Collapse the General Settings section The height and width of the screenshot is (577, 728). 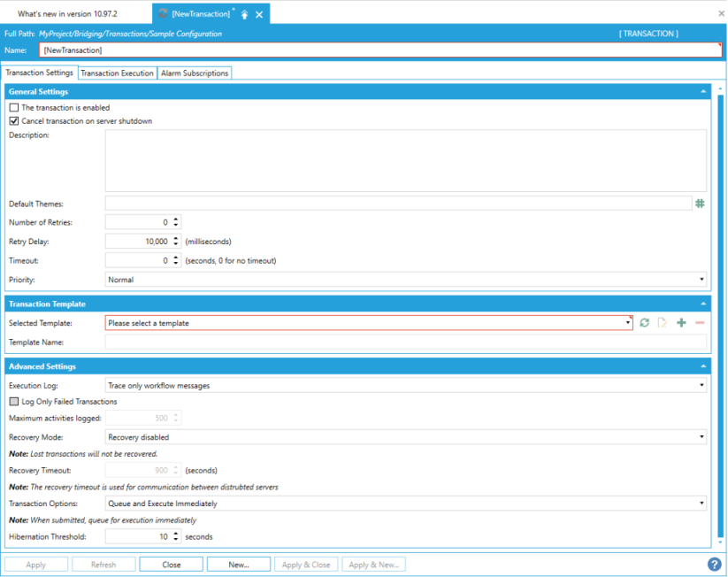pyautogui.click(x=703, y=91)
